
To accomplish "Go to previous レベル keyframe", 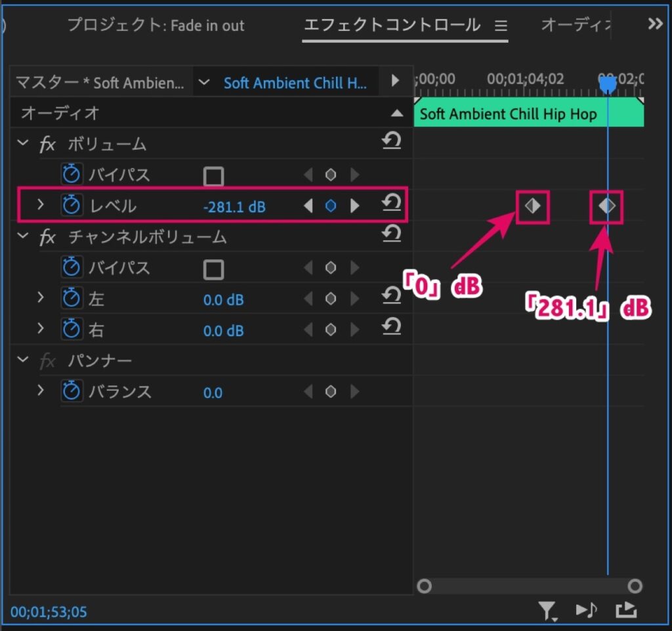I will pyautogui.click(x=308, y=206).
